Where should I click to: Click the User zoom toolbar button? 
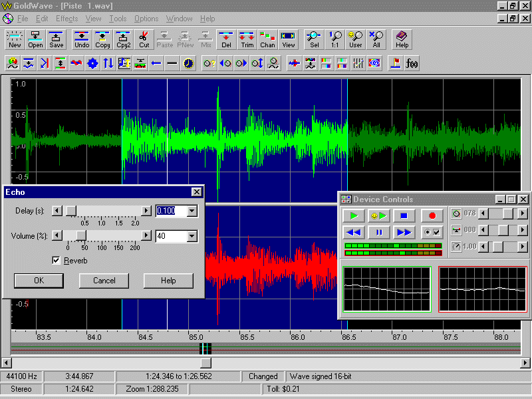pyautogui.click(x=356, y=40)
